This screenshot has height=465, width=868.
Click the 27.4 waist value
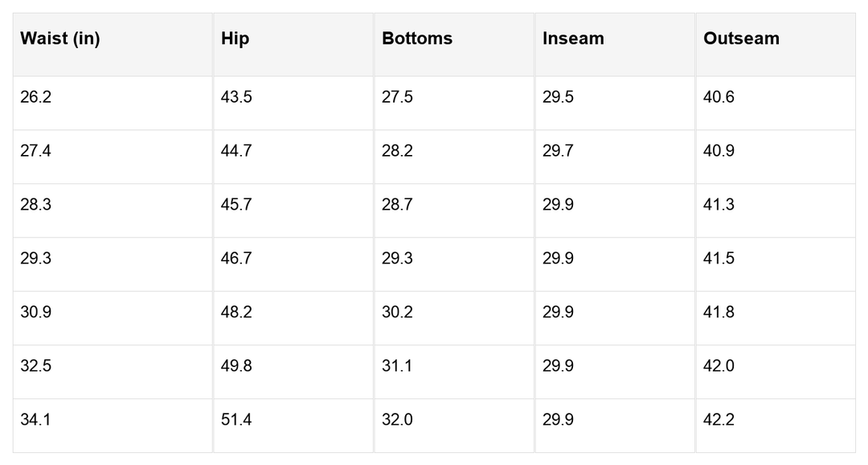coord(35,151)
